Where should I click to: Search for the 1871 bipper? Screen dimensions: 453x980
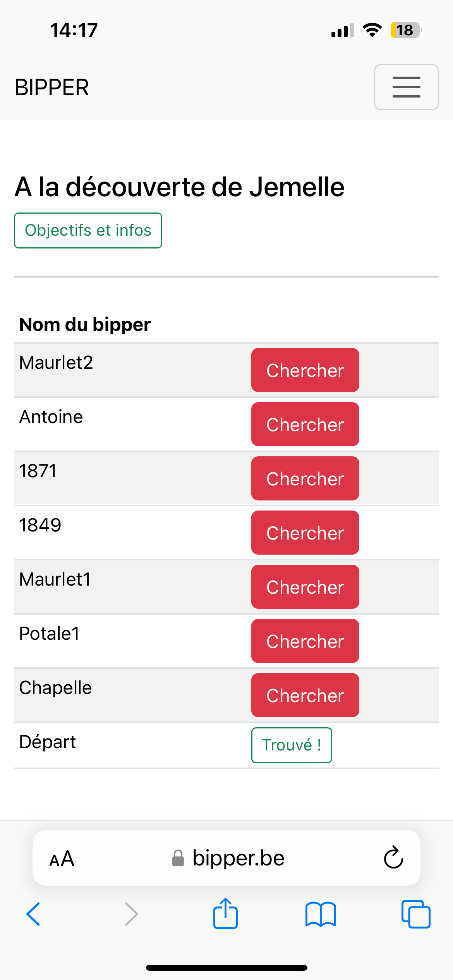click(305, 478)
